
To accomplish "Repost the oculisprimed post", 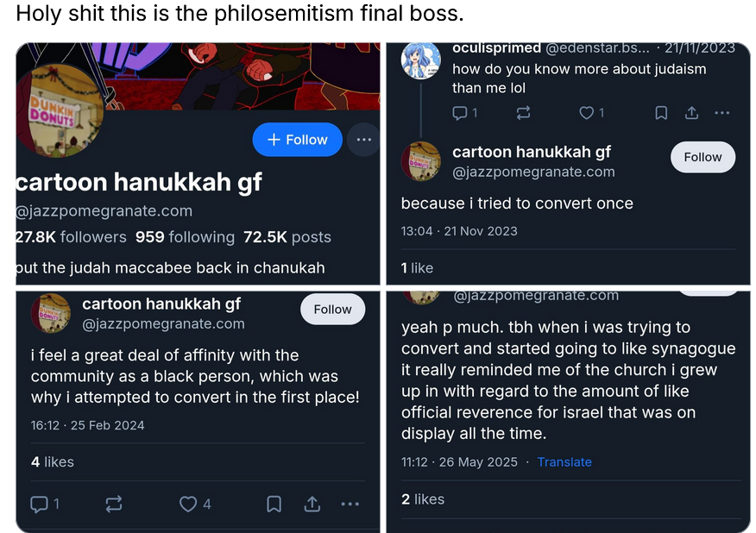I will tap(523, 113).
